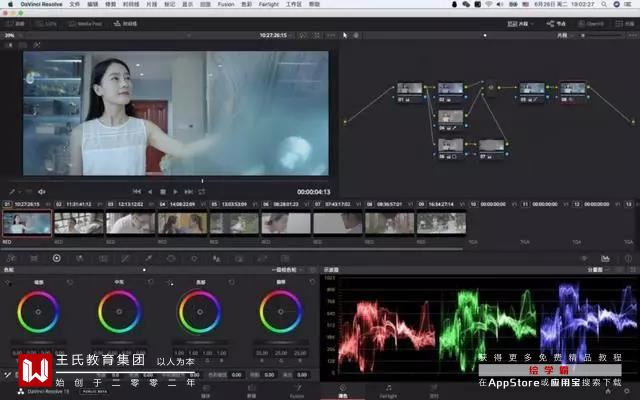Play the clip forward
This screenshot has height=400, width=640.
(176, 191)
